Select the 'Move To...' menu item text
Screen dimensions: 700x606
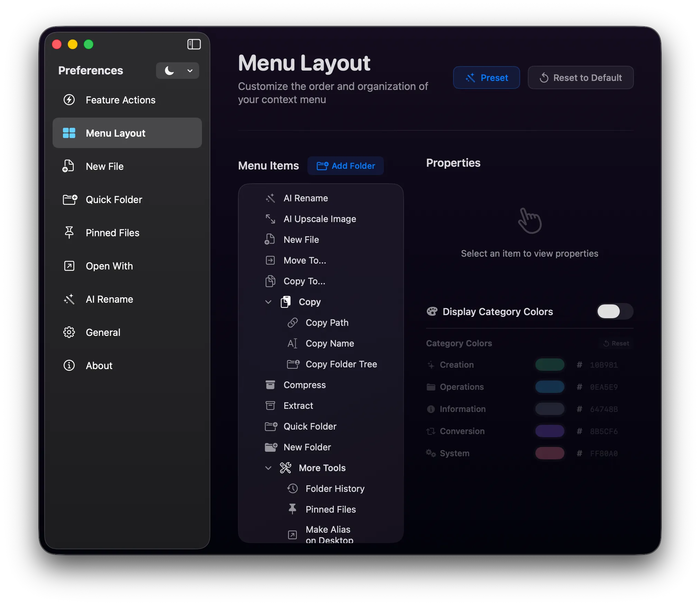tap(305, 260)
